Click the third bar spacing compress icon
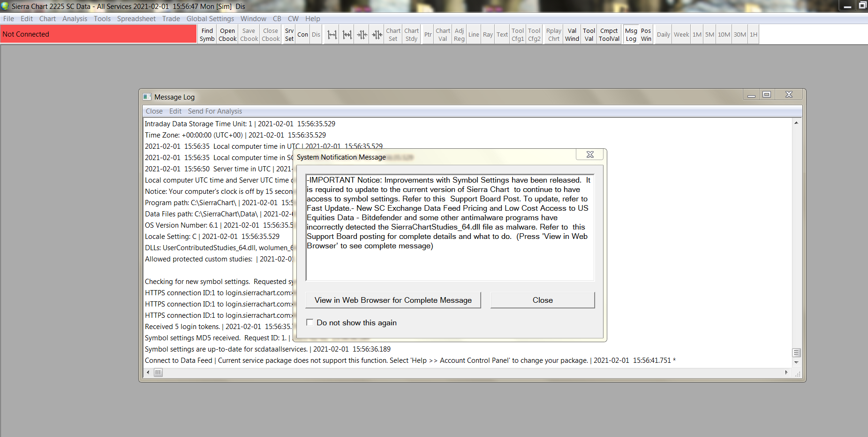 (362, 35)
